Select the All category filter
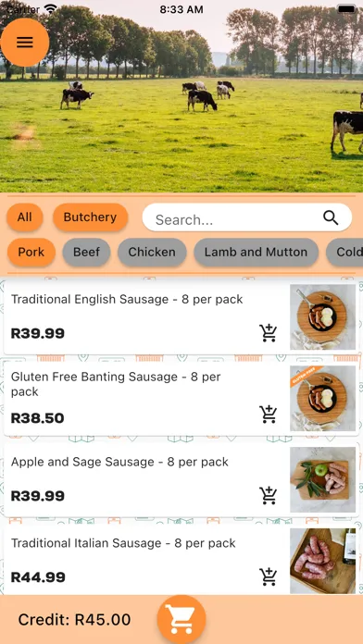This screenshot has width=363, height=644. pyautogui.click(x=25, y=217)
